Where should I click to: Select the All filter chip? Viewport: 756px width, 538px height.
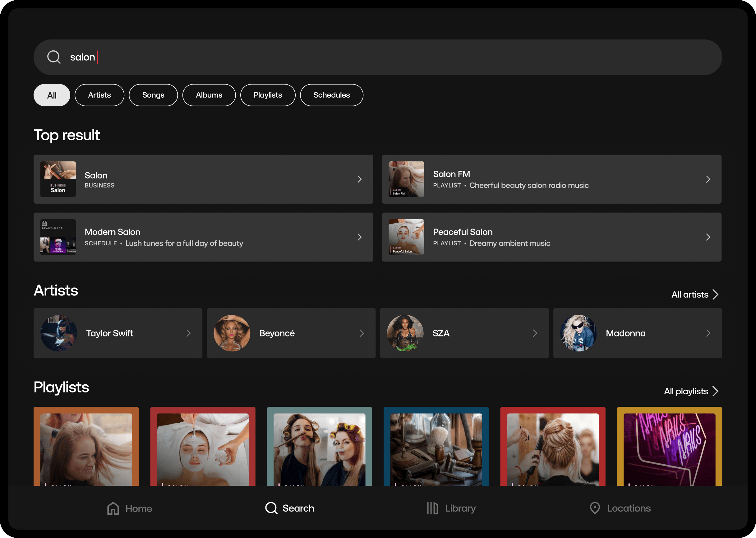pyautogui.click(x=52, y=95)
